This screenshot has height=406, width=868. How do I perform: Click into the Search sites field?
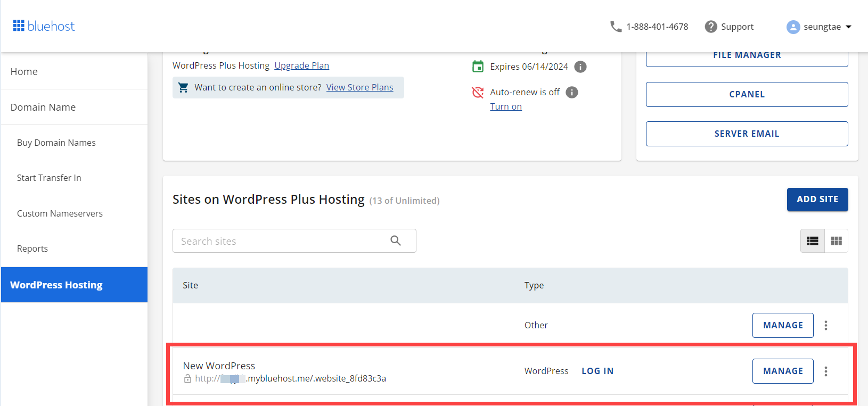point(294,241)
